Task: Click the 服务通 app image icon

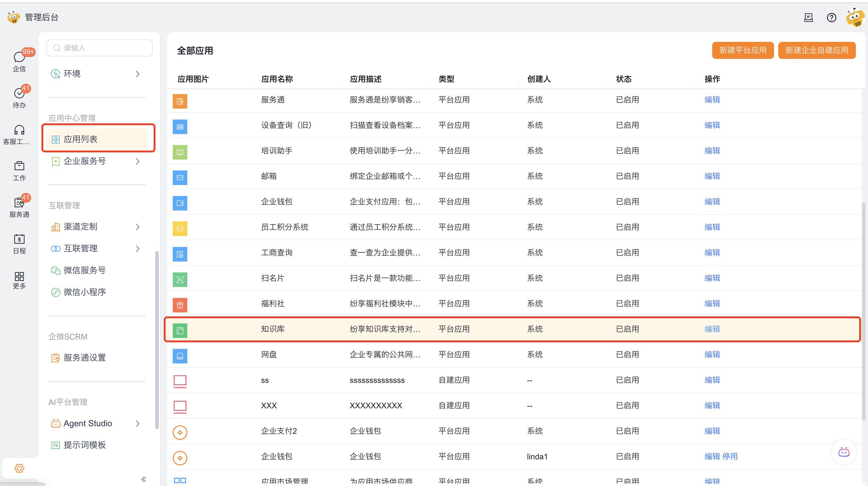Action: (180, 101)
